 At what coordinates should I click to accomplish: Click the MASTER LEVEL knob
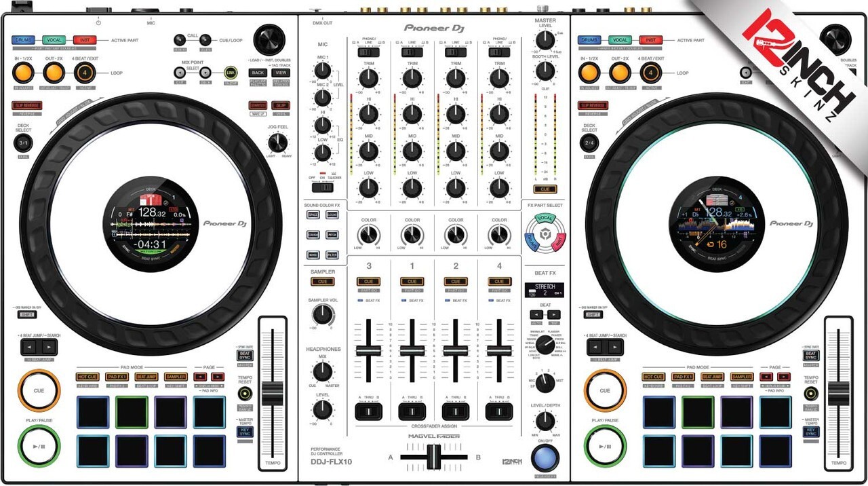click(x=545, y=40)
